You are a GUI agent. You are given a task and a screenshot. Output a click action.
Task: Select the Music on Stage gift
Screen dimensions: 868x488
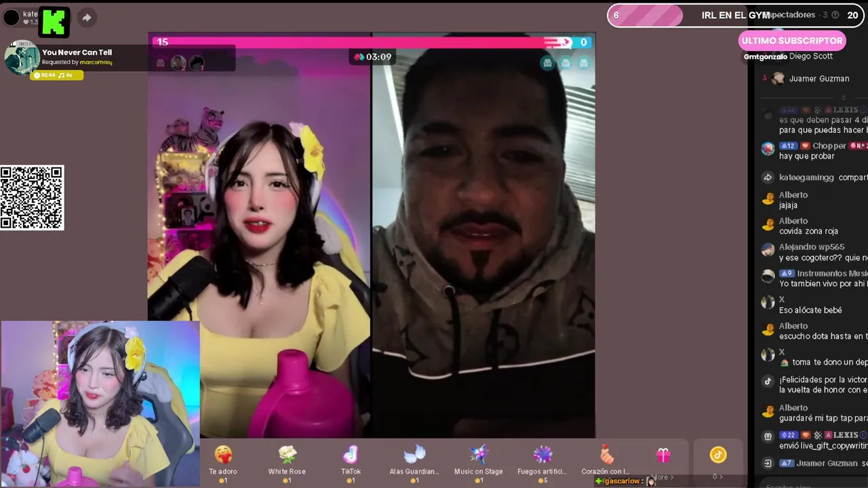(x=478, y=464)
